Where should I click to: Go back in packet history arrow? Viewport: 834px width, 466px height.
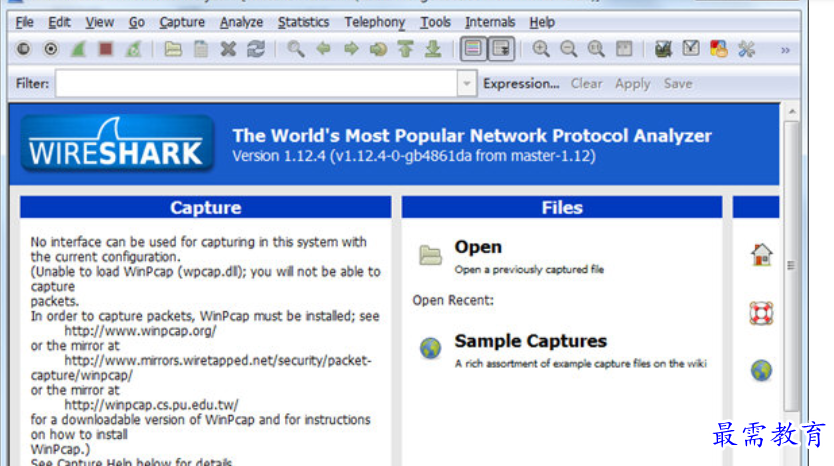[323, 49]
